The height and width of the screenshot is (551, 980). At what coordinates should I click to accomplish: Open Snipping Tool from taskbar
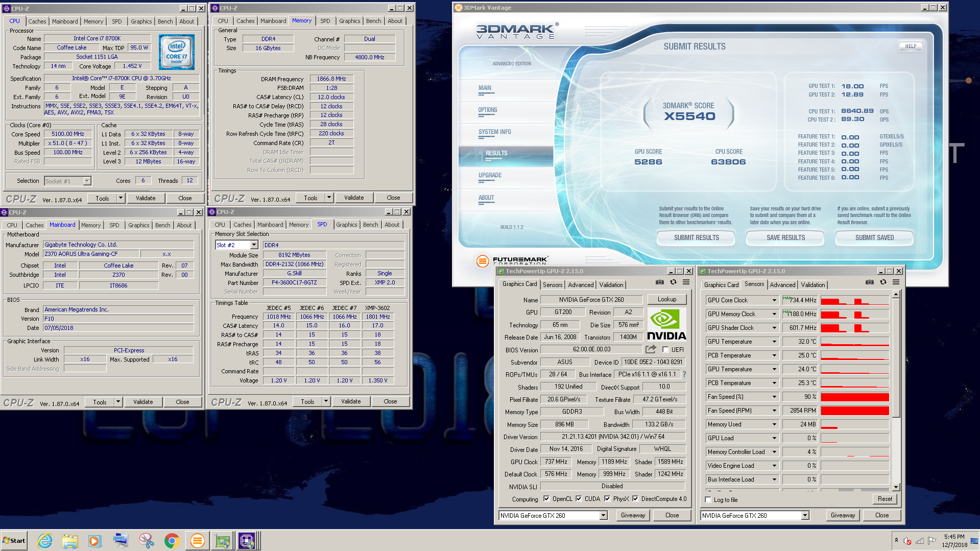[146, 541]
